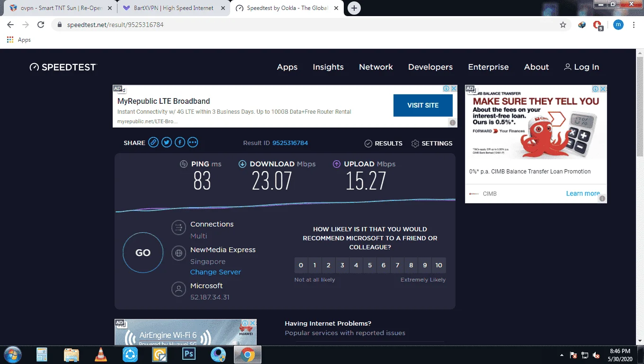This screenshot has height=364, width=644.
Task: Rate recommendation as 7
Action: 397,265
